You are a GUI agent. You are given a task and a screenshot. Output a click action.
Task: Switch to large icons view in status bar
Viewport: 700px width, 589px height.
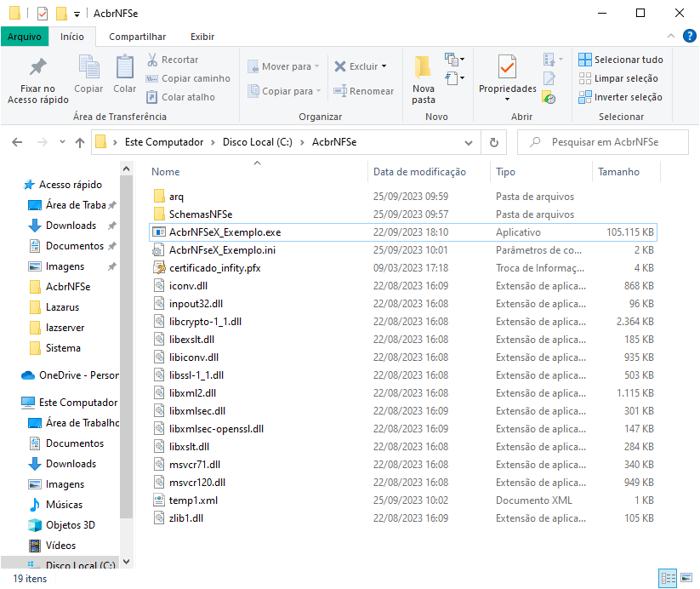pyautogui.click(x=686, y=578)
